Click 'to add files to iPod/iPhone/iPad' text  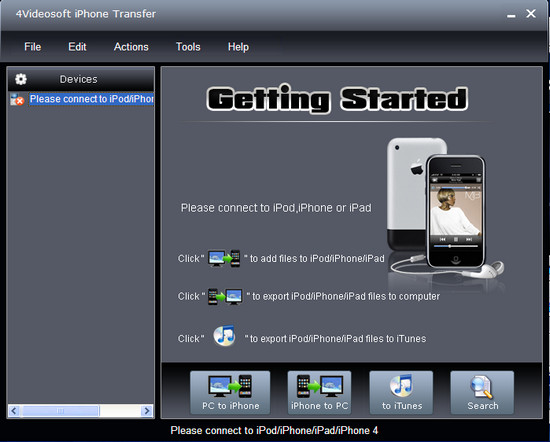tap(317, 259)
